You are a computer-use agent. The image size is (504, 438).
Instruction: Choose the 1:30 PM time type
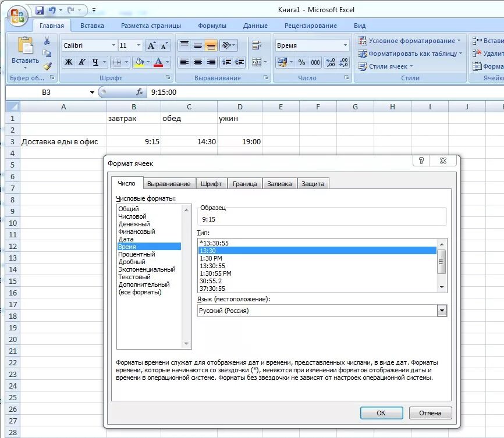tap(211, 258)
